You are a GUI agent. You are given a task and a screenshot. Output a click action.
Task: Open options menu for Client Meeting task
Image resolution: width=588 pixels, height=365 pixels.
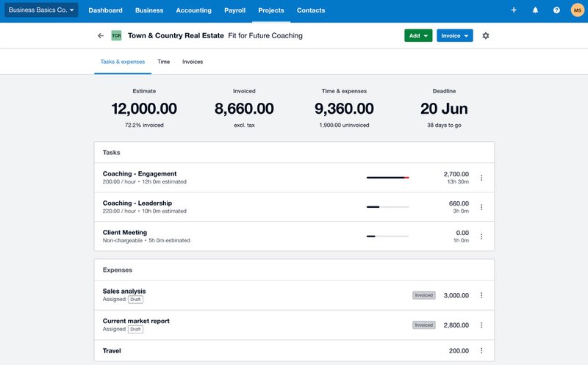coord(481,236)
